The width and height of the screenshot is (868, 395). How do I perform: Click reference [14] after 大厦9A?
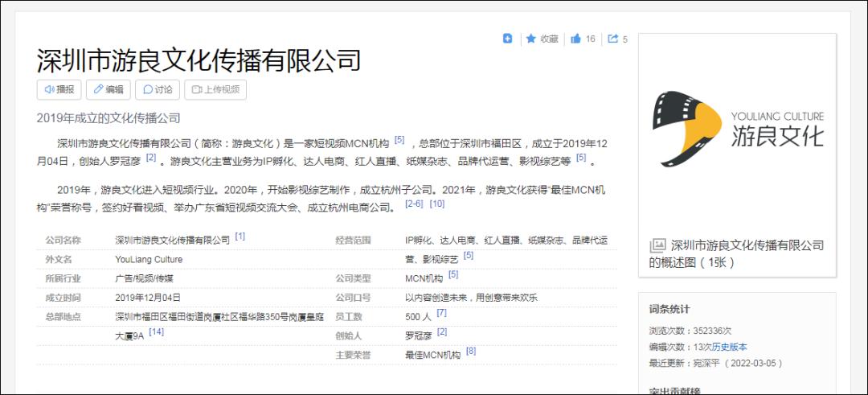pyautogui.click(x=156, y=331)
